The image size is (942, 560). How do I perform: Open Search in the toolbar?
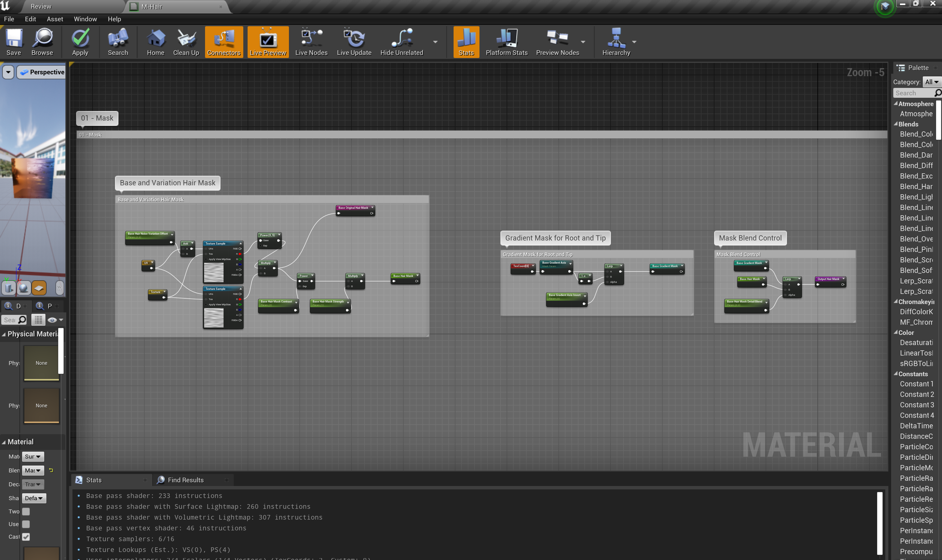pyautogui.click(x=118, y=42)
